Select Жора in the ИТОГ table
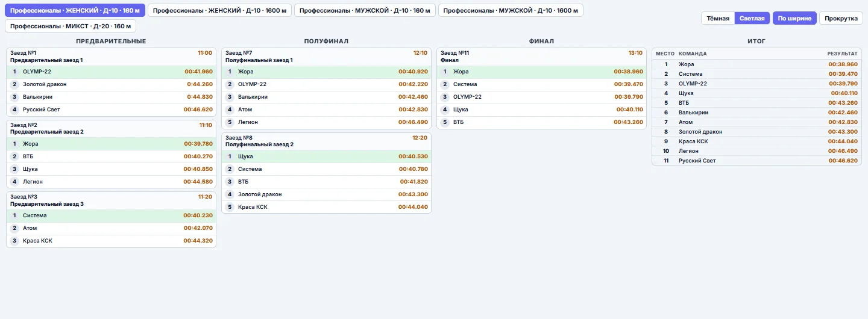The height and width of the screenshot is (319, 868). (756, 64)
